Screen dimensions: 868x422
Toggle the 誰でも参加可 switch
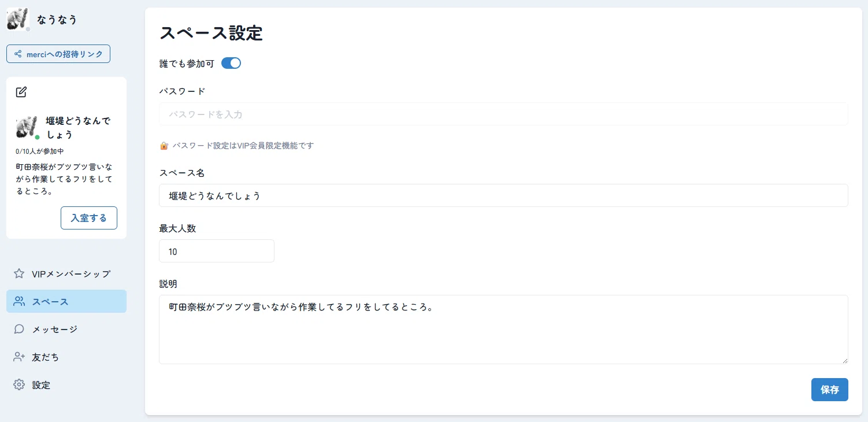click(x=231, y=63)
